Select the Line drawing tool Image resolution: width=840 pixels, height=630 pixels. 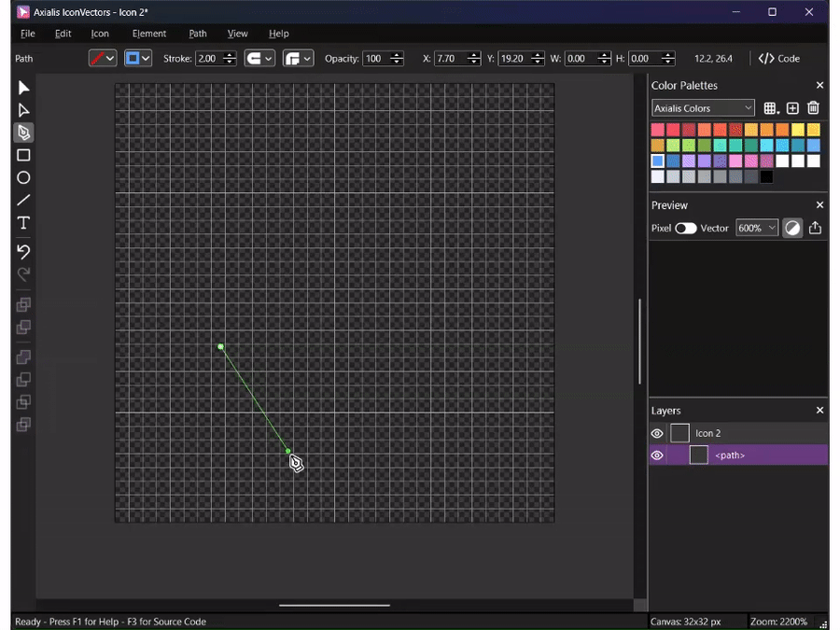point(24,200)
